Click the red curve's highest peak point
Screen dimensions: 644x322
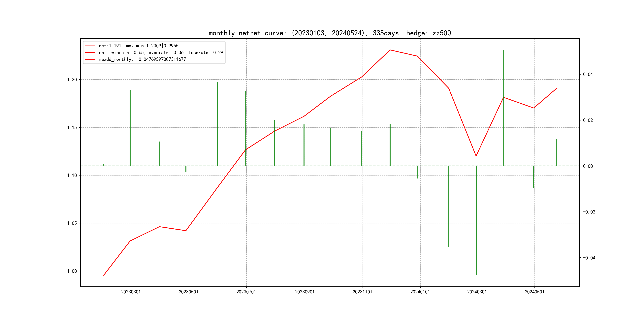[x=390, y=50]
